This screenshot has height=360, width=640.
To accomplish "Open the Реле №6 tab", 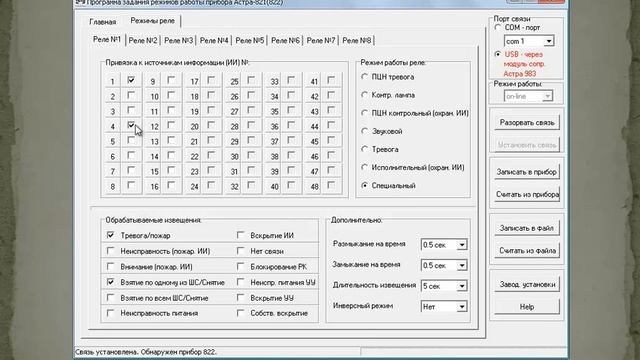I will point(285,40).
